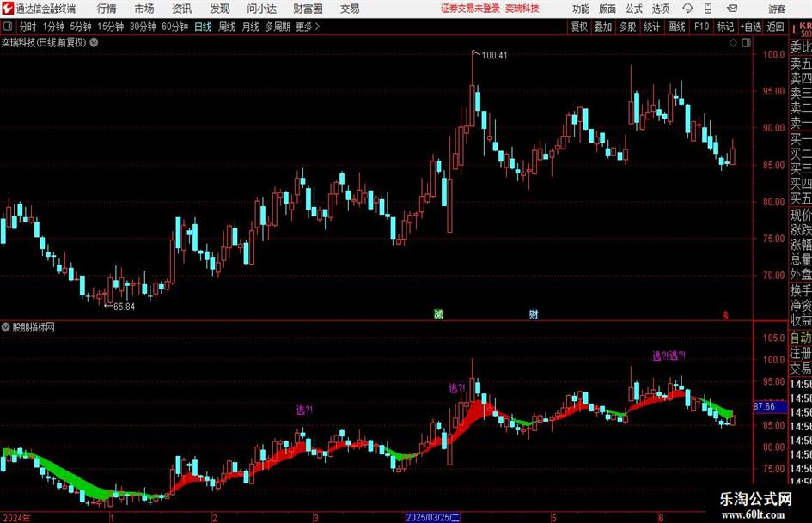This screenshot has height=523, width=812.
Task: Switch to the 周线 weekly tab
Action: [226, 27]
